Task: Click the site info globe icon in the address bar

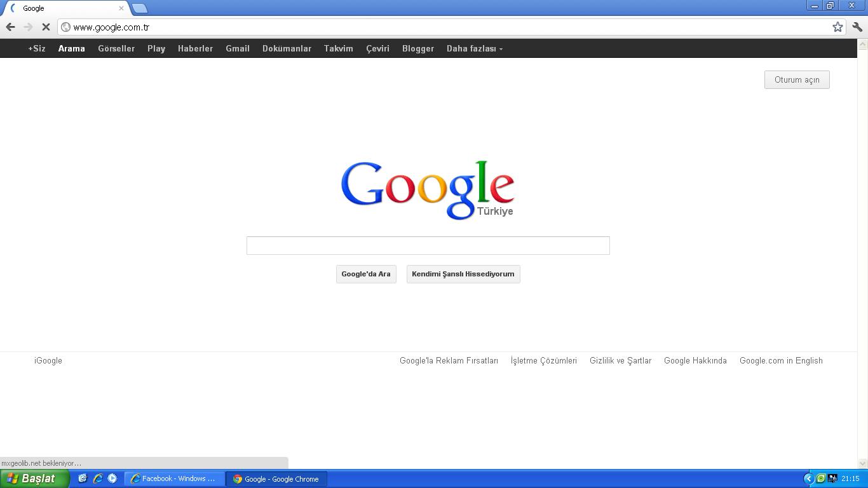Action: [65, 27]
